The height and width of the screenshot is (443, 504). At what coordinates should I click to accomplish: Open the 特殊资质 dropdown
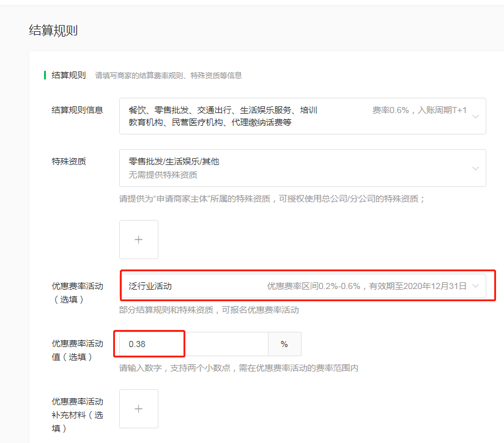[x=303, y=168]
